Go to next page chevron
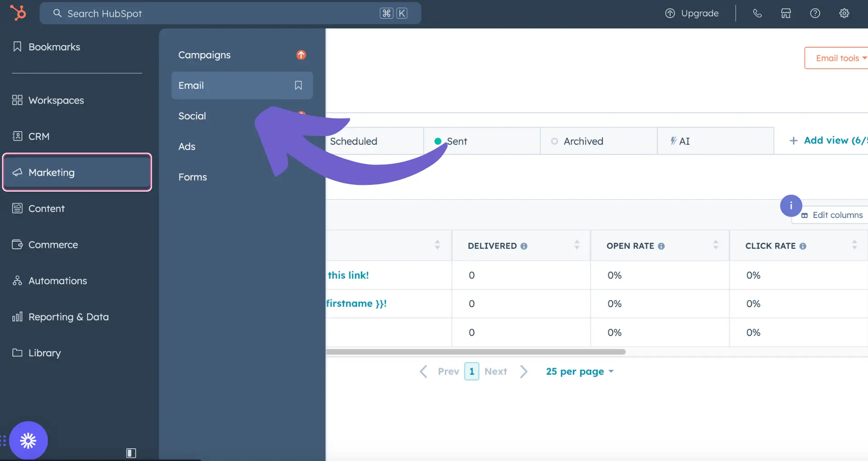Screen dimensions: 868x461 pos(524,372)
